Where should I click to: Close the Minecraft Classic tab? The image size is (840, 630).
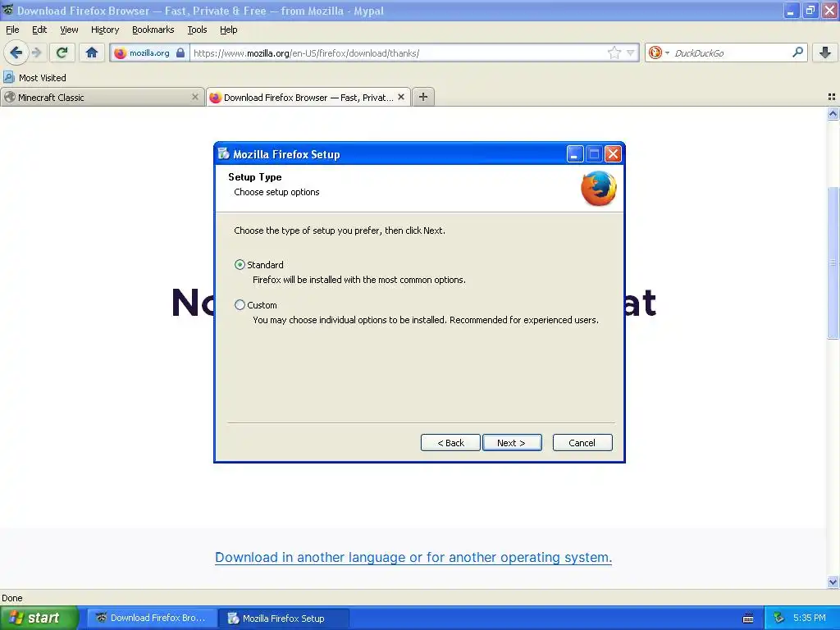click(x=195, y=97)
